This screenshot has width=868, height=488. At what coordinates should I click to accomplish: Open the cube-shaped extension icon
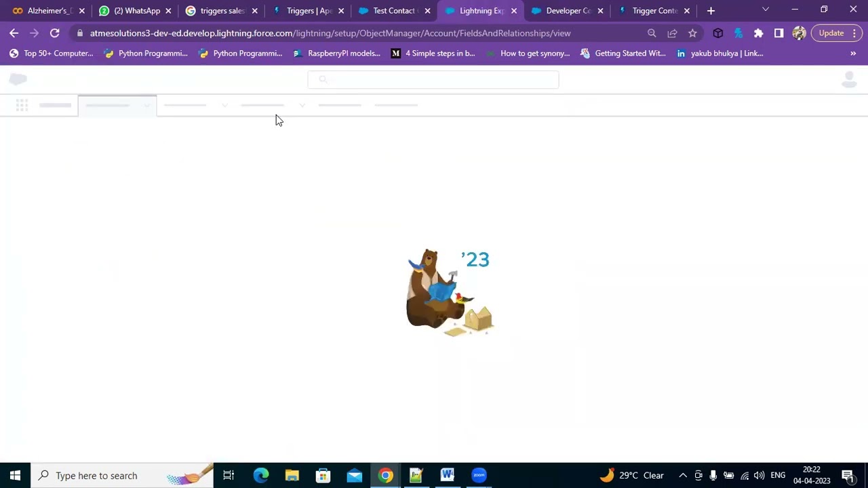[718, 33]
